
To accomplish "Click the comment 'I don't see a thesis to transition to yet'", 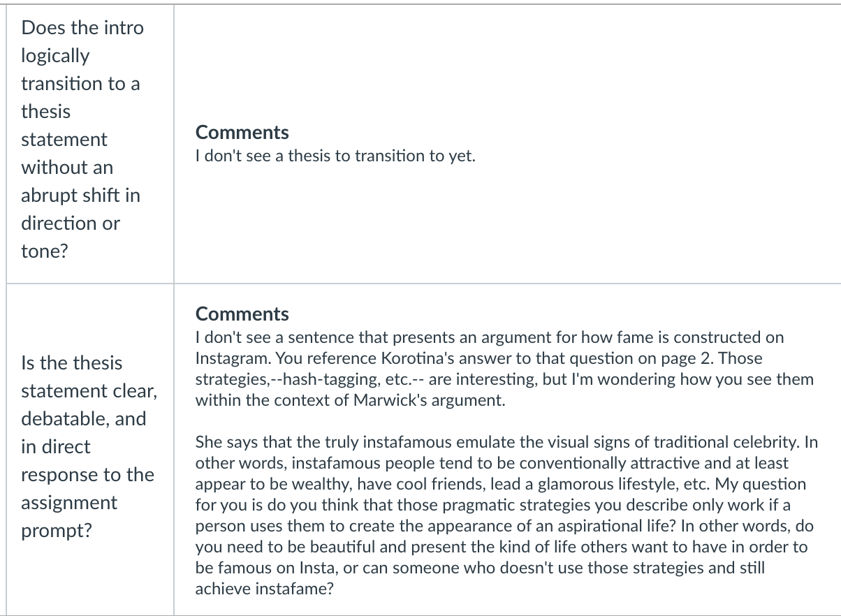I will [335, 156].
